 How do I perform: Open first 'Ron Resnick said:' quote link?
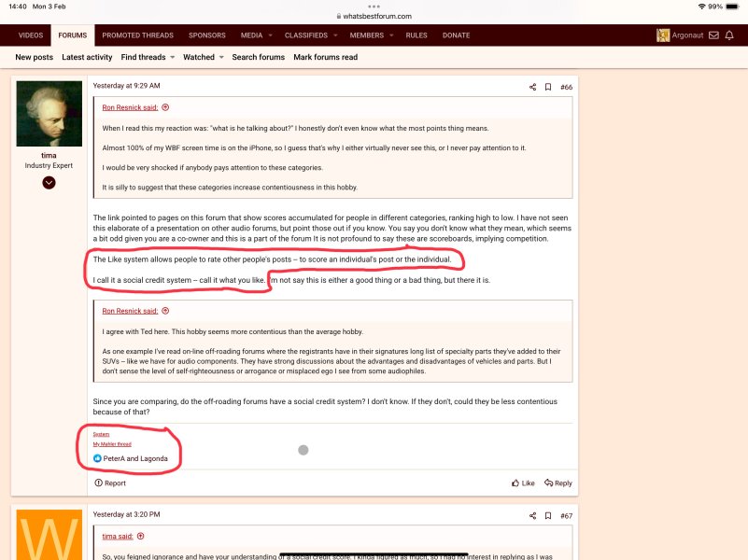pyautogui.click(x=130, y=107)
